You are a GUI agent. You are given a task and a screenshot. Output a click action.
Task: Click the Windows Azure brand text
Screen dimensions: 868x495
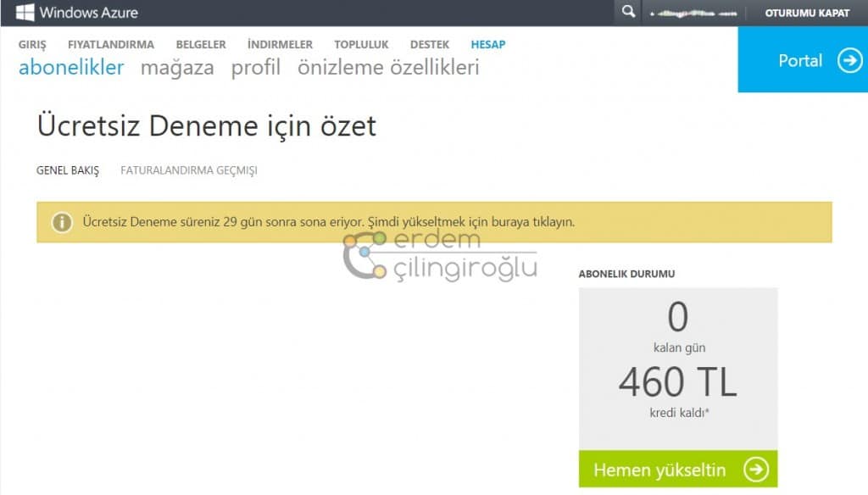point(88,12)
